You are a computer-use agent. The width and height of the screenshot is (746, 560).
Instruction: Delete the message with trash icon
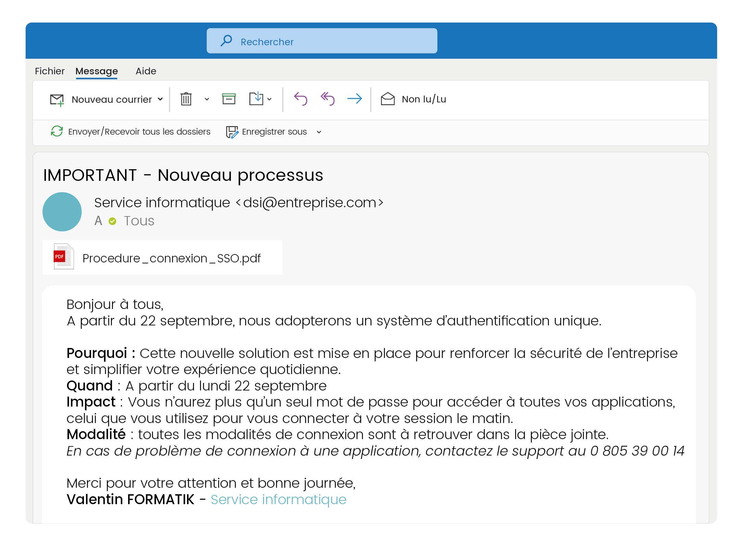pyautogui.click(x=186, y=99)
